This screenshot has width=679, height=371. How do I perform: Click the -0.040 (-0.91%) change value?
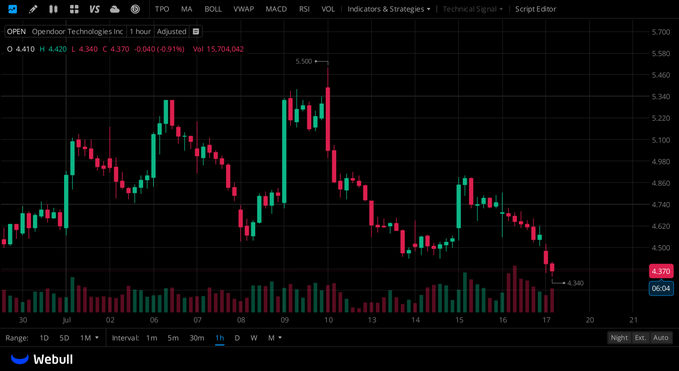point(159,49)
